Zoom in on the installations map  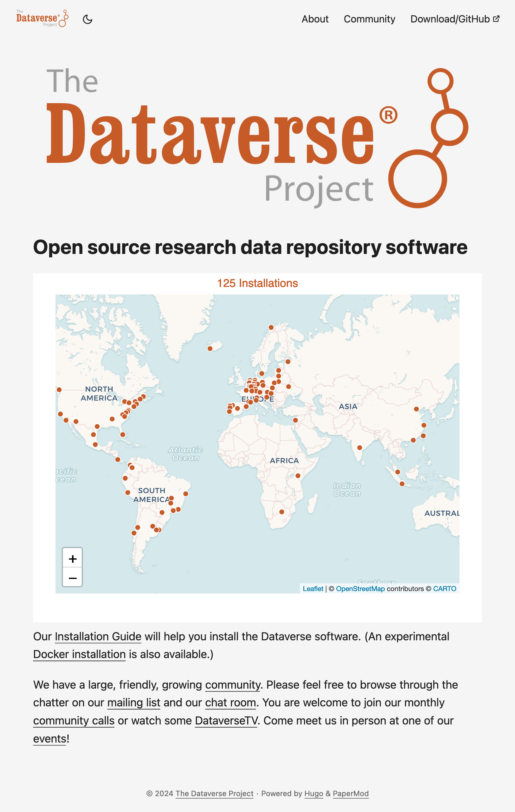click(x=73, y=559)
